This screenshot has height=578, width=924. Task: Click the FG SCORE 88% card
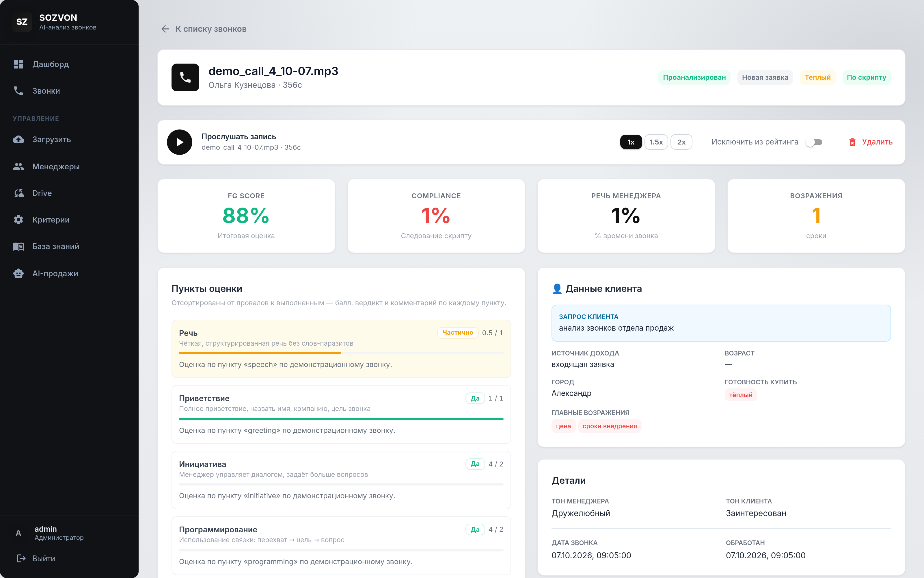(246, 216)
